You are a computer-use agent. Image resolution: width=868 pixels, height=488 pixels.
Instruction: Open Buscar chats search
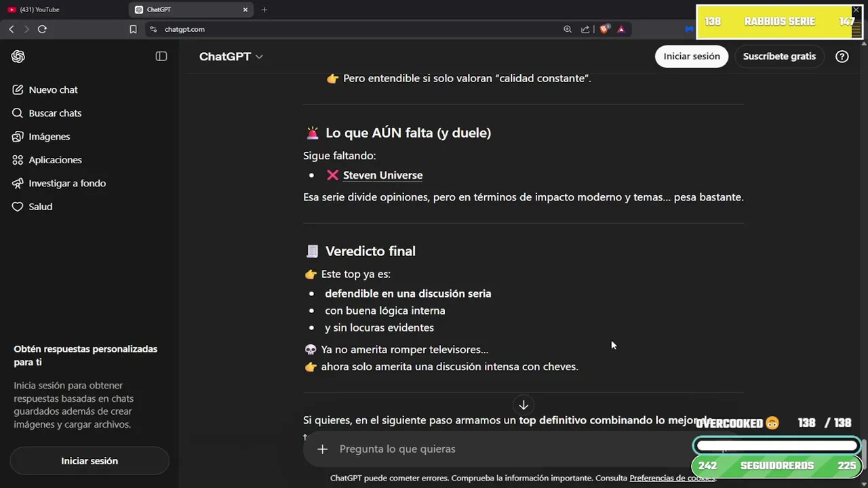coord(55,113)
